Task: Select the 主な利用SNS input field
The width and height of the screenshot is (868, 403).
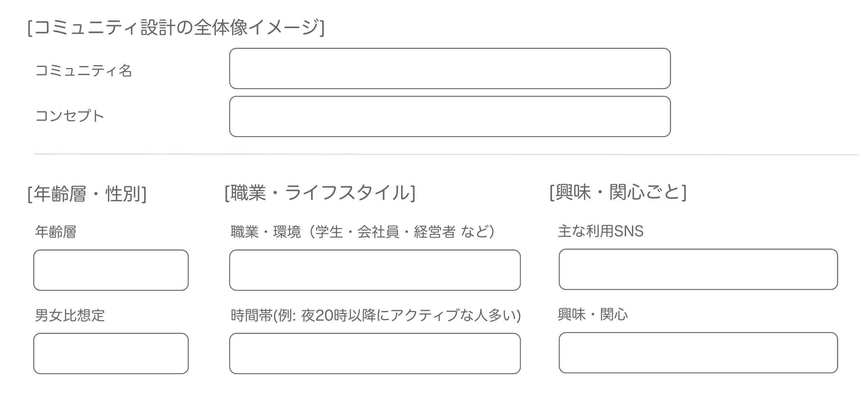Action: pos(698,269)
